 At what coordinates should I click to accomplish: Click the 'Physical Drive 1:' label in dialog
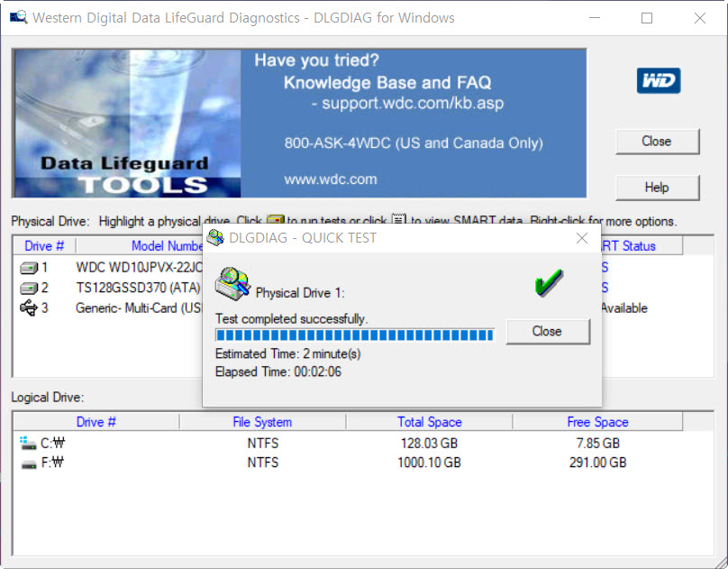point(300,293)
